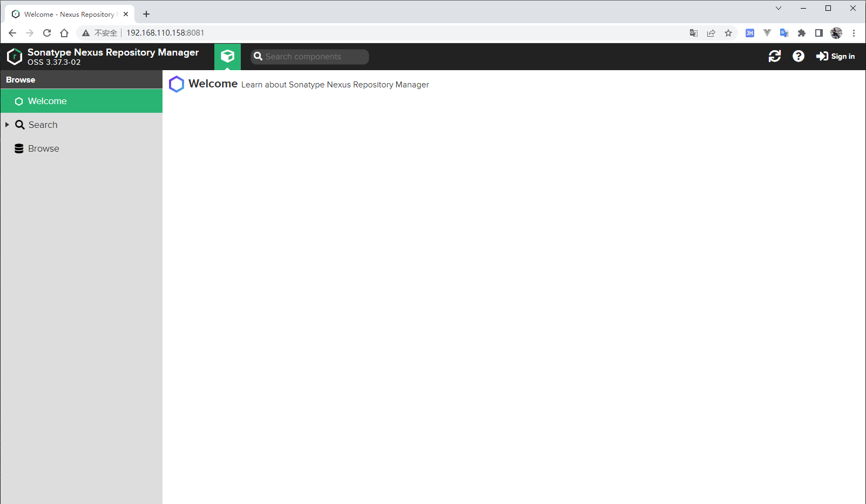The height and width of the screenshot is (504, 866).
Task: Focus the Search components field
Action: pyautogui.click(x=310, y=57)
